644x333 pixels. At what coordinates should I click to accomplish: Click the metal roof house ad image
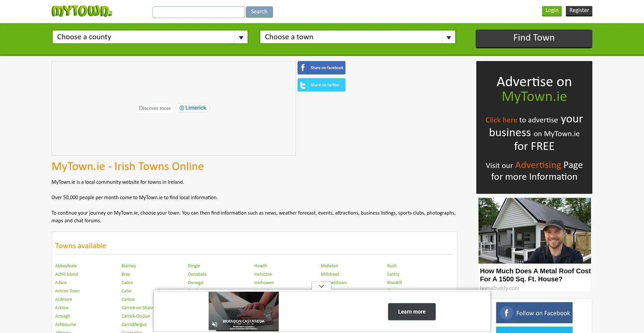[x=534, y=231]
